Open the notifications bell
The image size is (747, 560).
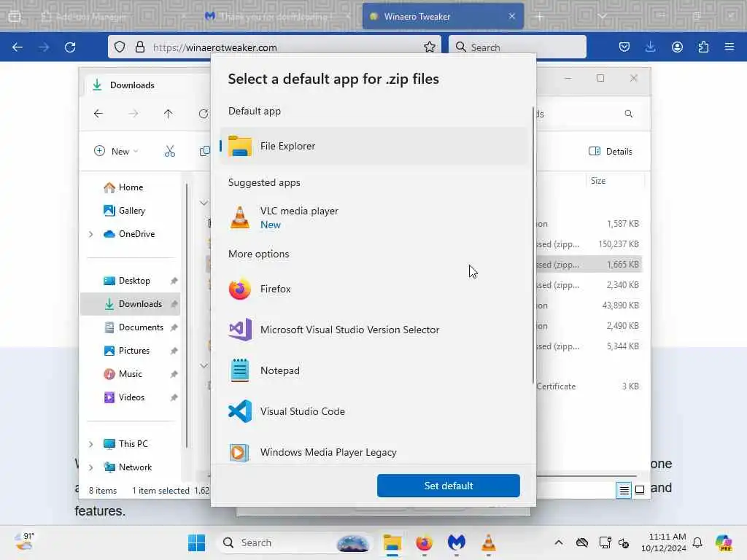697,542
